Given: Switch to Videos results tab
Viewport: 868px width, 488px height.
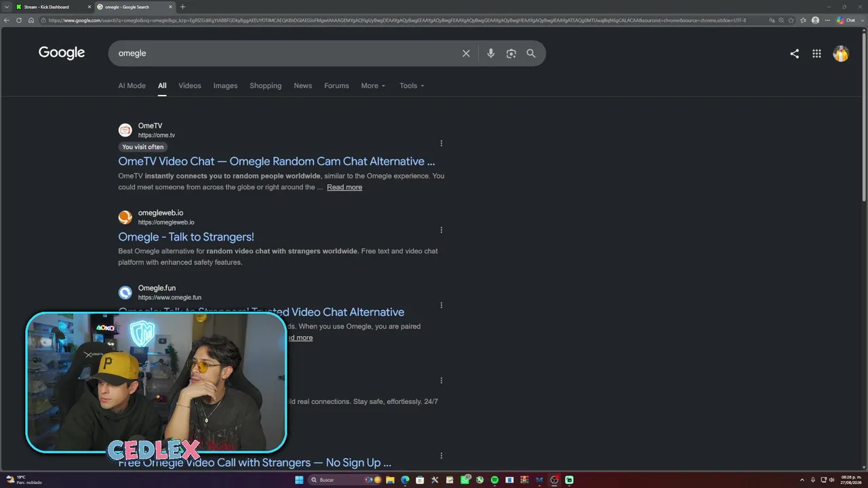Looking at the screenshot, I should 190,86.
